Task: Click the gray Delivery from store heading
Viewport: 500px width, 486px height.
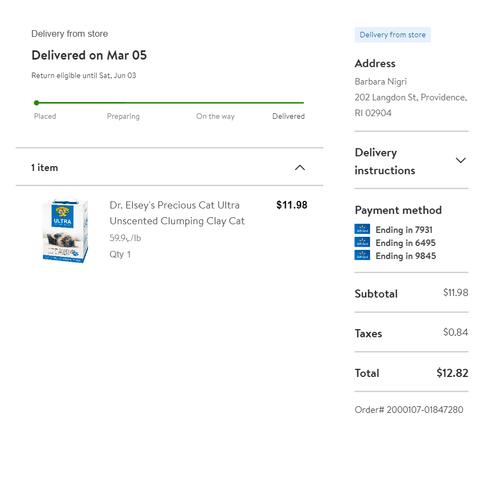Action: 70,34
